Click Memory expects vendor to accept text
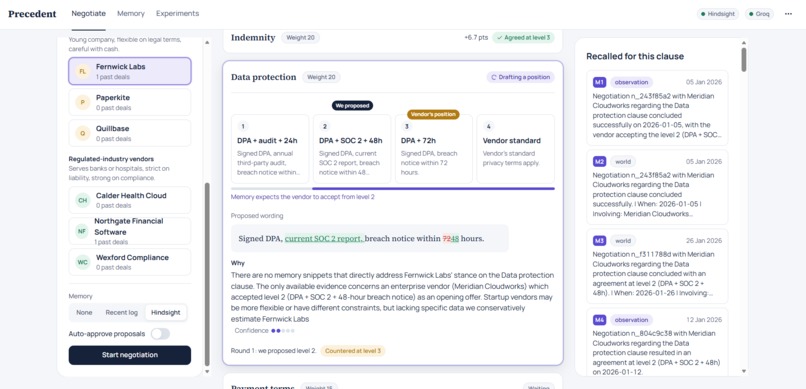Image resolution: width=806 pixels, height=389 pixels. 303,197
